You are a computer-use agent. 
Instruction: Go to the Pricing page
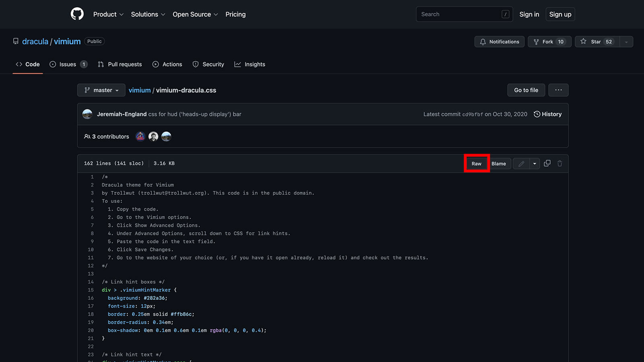tap(235, 14)
